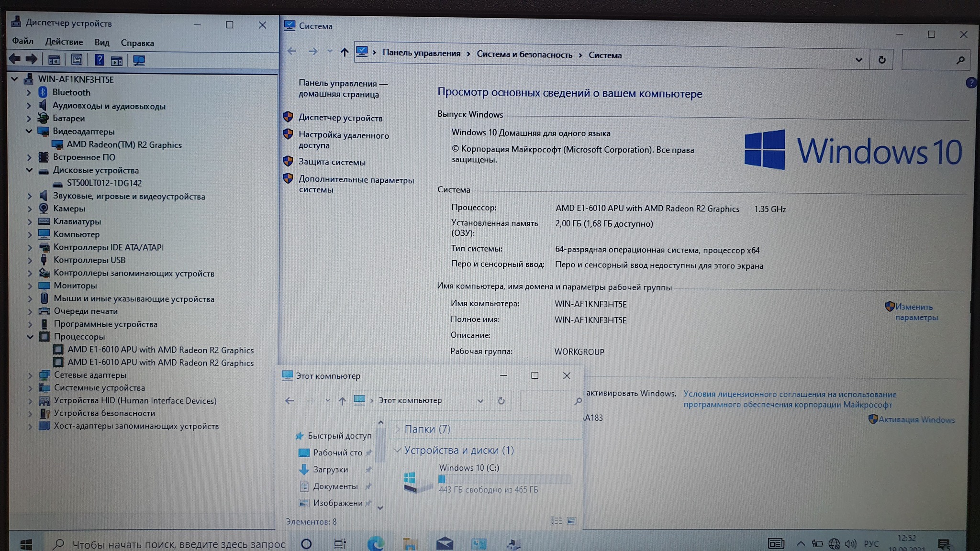Open the Вид menu in Device Manager
The height and width of the screenshot is (551, 980).
tap(101, 43)
